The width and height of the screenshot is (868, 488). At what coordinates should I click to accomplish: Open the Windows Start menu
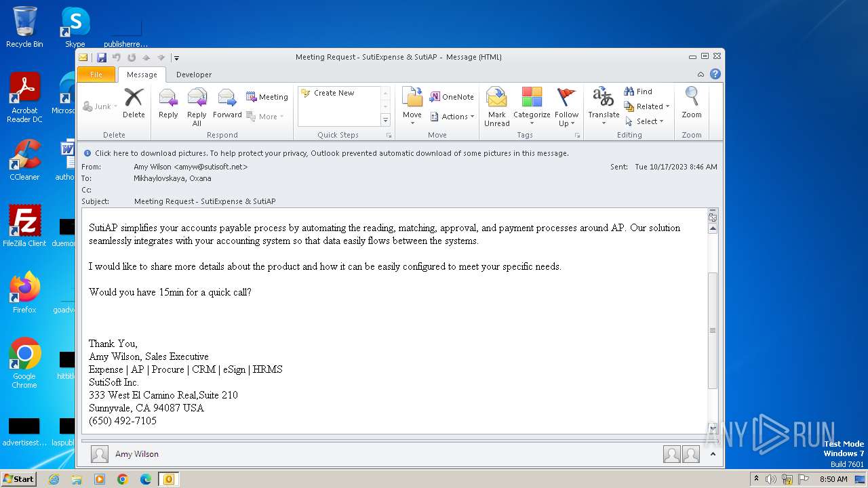[19, 479]
